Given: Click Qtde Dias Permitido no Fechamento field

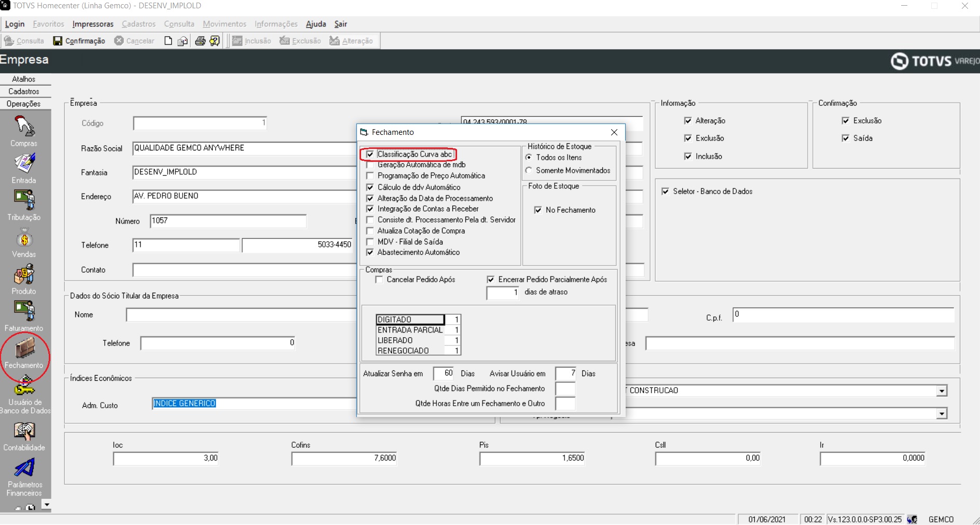Looking at the screenshot, I should (565, 389).
